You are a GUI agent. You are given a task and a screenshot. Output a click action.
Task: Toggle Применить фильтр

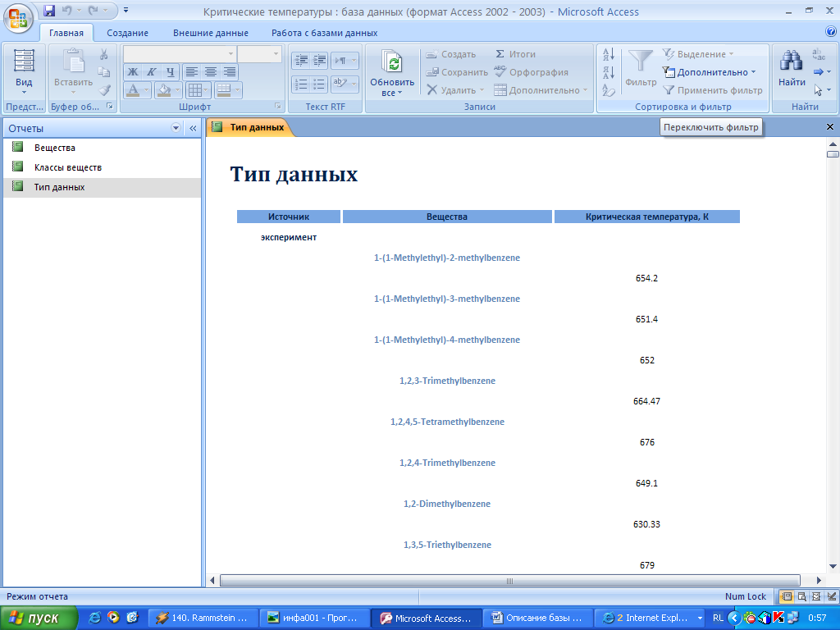coord(713,90)
